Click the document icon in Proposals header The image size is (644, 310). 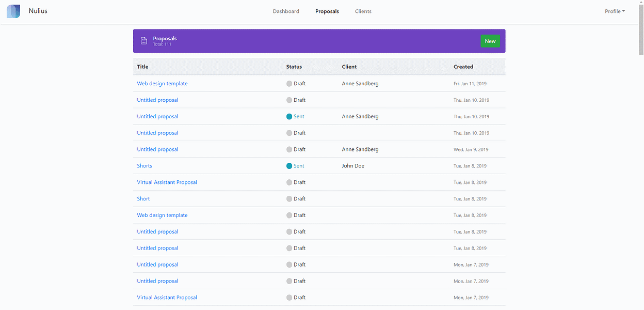point(144,41)
